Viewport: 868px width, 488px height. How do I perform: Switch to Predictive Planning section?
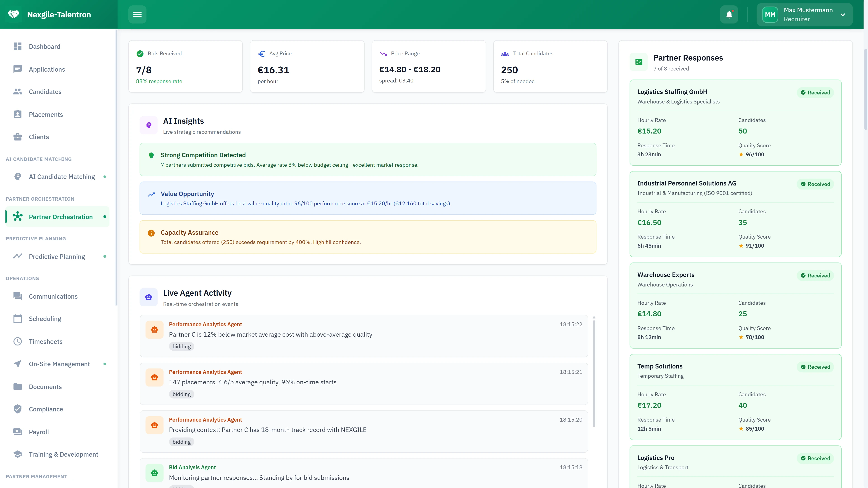(x=57, y=256)
